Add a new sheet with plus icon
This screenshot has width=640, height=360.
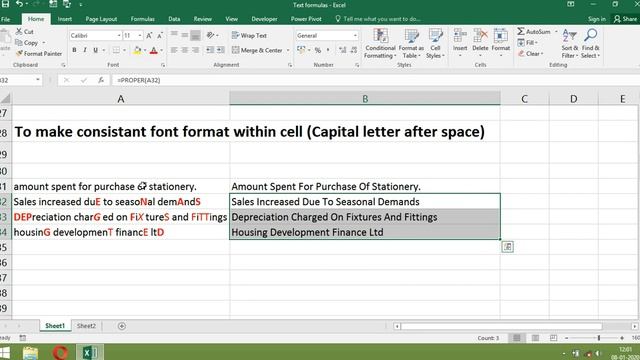pyautogui.click(x=122, y=326)
